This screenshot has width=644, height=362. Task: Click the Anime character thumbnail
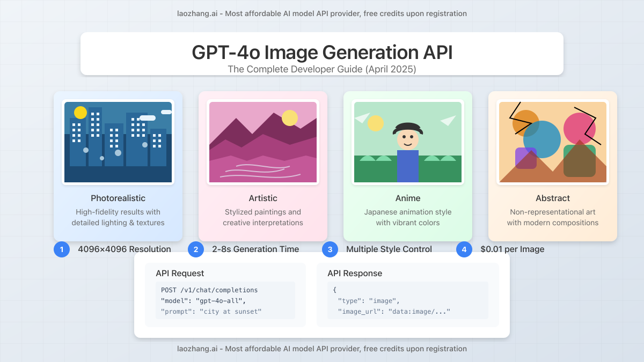coord(408,142)
